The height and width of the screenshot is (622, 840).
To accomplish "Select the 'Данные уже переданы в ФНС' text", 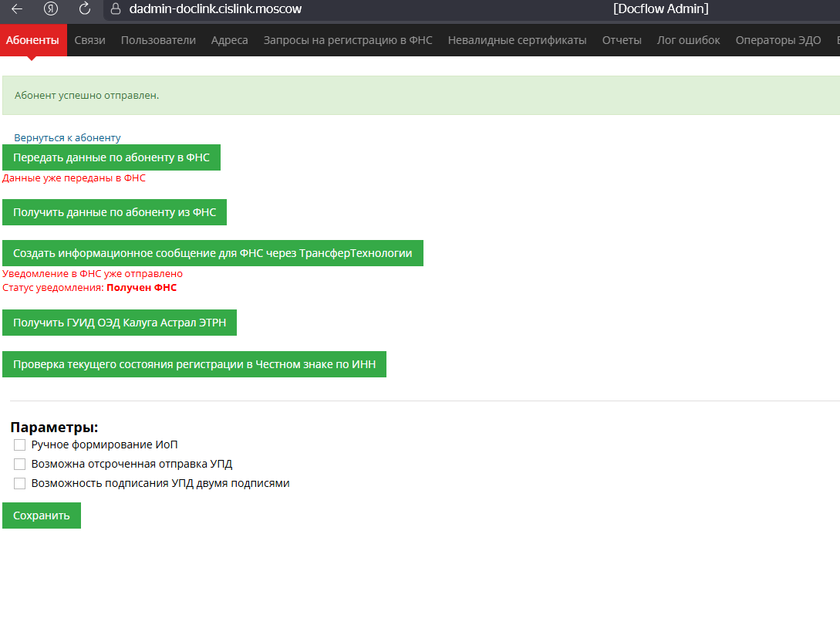I will (74, 177).
